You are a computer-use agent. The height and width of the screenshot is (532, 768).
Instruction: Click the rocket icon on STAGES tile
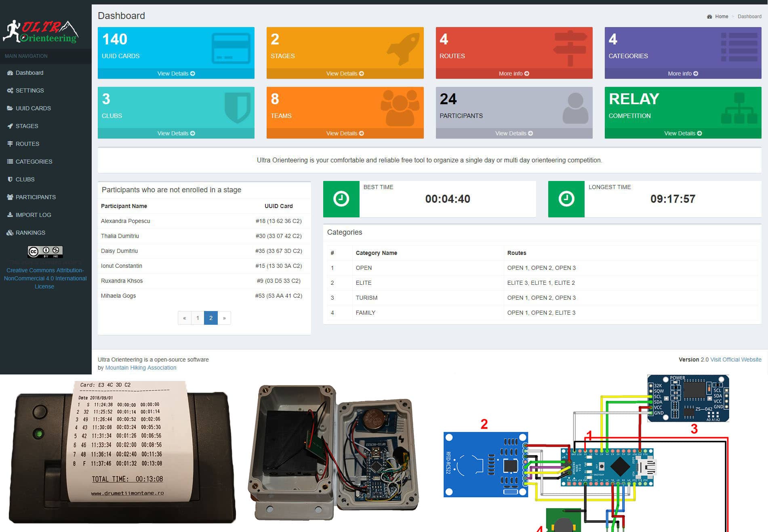click(403, 49)
